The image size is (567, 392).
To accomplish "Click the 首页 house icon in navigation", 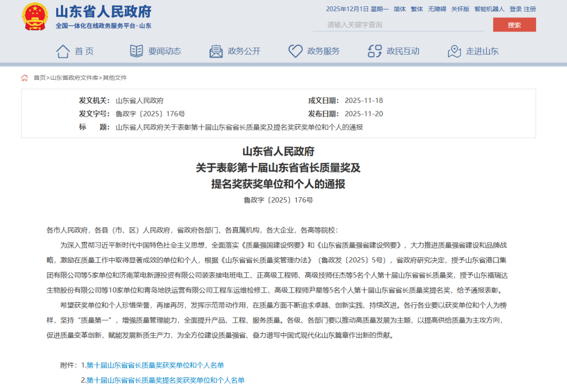I will pyautogui.click(x=63, y=51).
